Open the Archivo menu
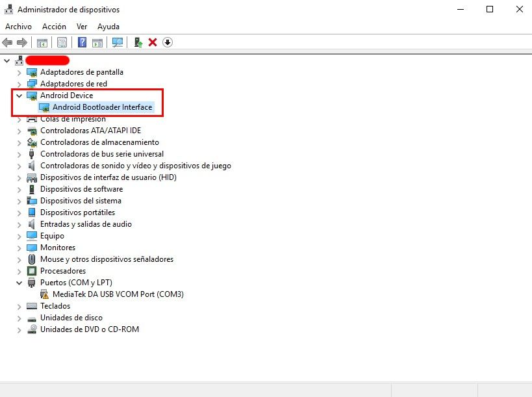The image size is (532, 397). tap(18, 27)
